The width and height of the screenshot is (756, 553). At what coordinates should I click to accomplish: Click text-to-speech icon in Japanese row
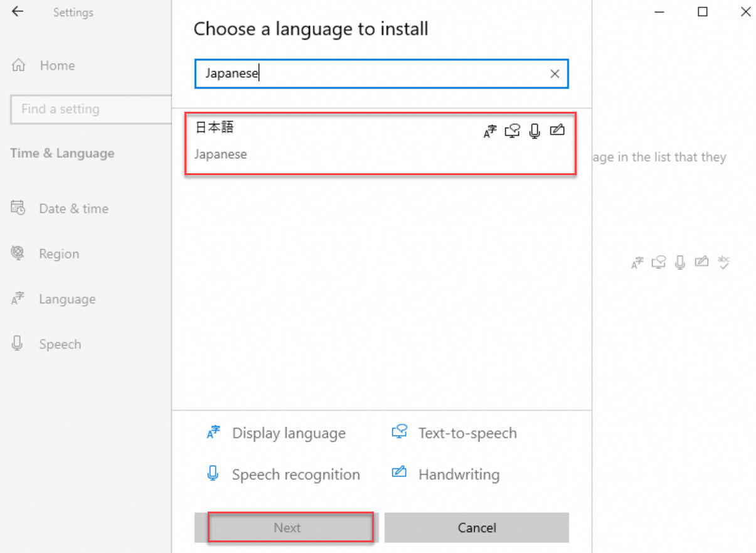513,131
